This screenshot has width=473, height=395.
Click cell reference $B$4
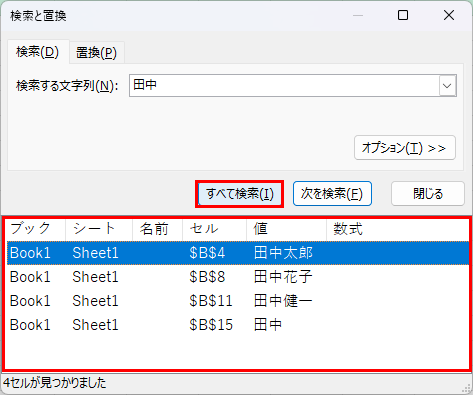point(207,253)
